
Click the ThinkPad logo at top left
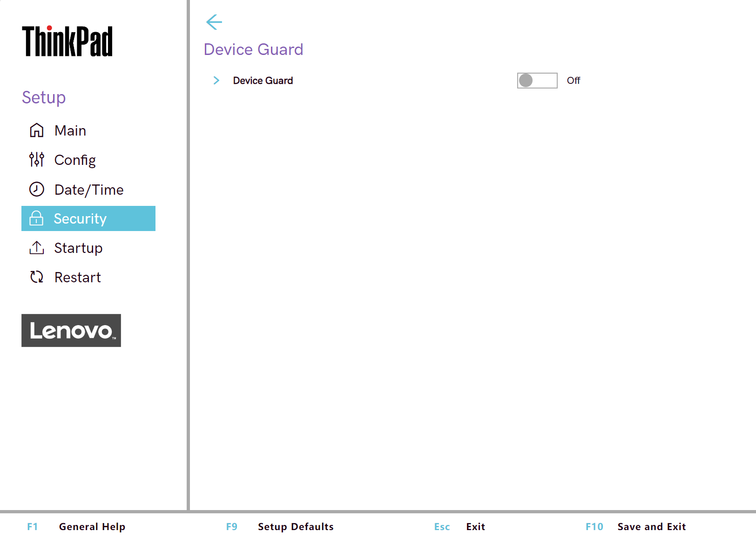[67, 41]
